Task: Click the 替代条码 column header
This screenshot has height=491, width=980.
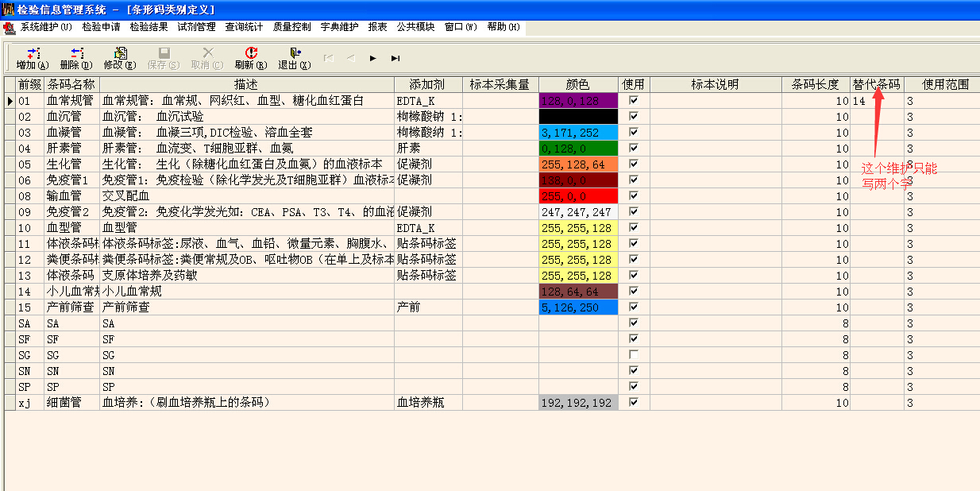Action: click(x=877, y=85)
